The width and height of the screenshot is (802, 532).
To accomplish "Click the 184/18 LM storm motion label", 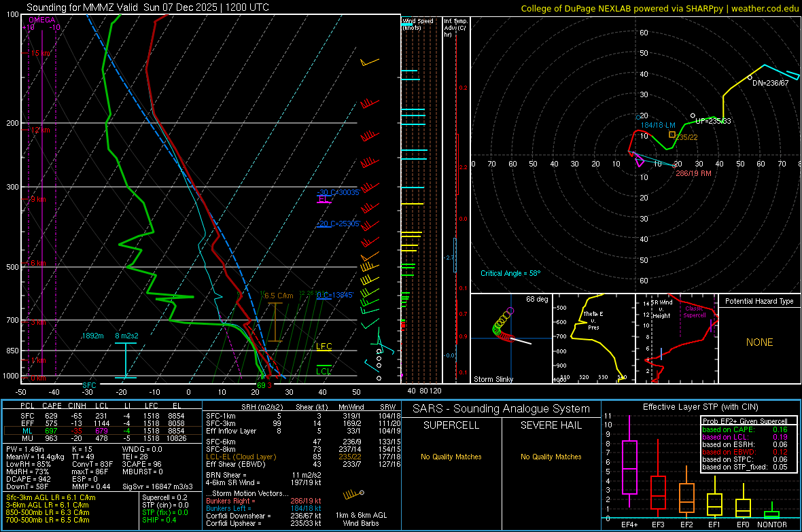I will click(659, 125).
